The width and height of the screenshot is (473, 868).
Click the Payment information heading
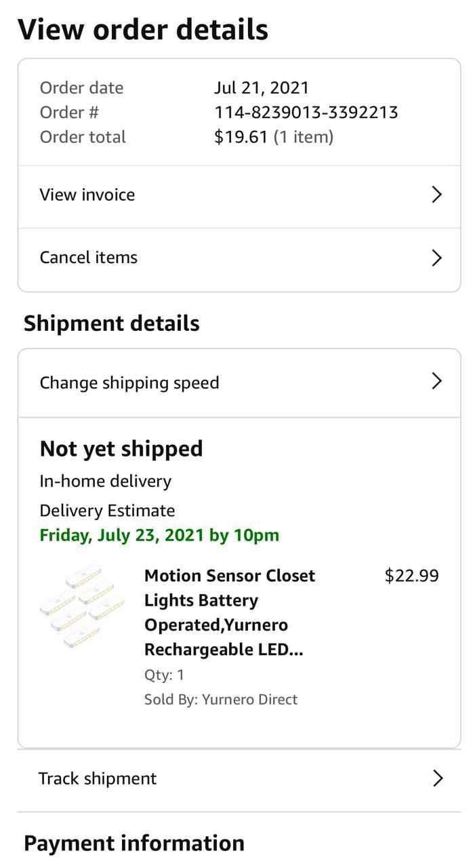tap(134, 843)
